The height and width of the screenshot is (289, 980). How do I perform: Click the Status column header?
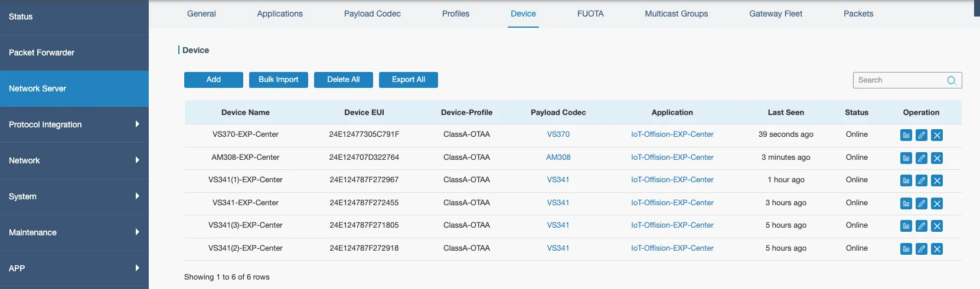857,113
